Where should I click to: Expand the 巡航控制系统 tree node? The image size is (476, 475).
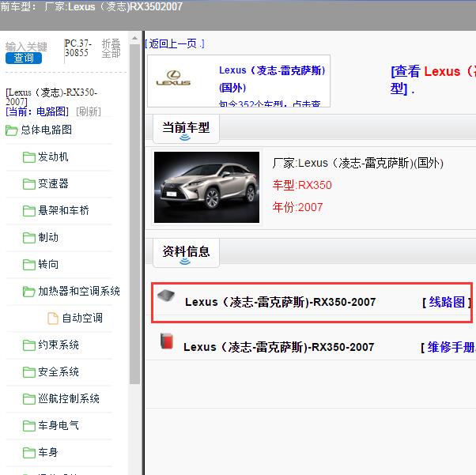pos(69,398)
